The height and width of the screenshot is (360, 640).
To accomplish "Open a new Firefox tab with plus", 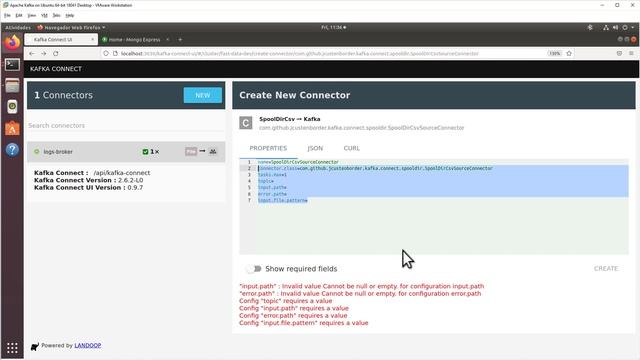I will 180,40.
